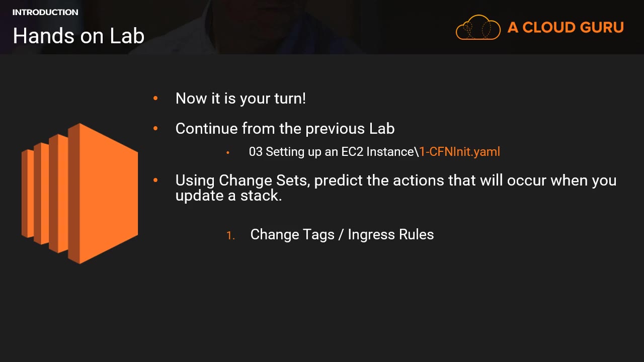Image resolution: width=644 pixels, height=362 pixels.
Task: Click the A Cloud Guru cloud logo
Action: [477, 27]
